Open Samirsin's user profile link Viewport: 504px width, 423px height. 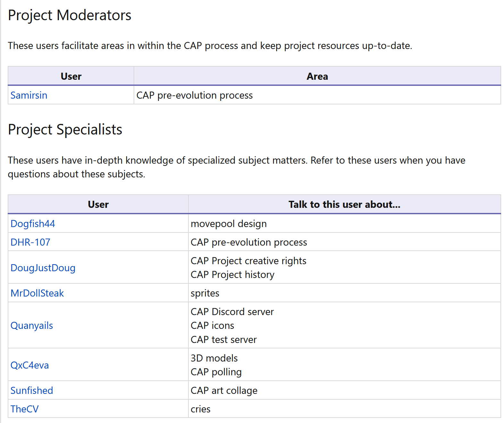click(29, 95)
